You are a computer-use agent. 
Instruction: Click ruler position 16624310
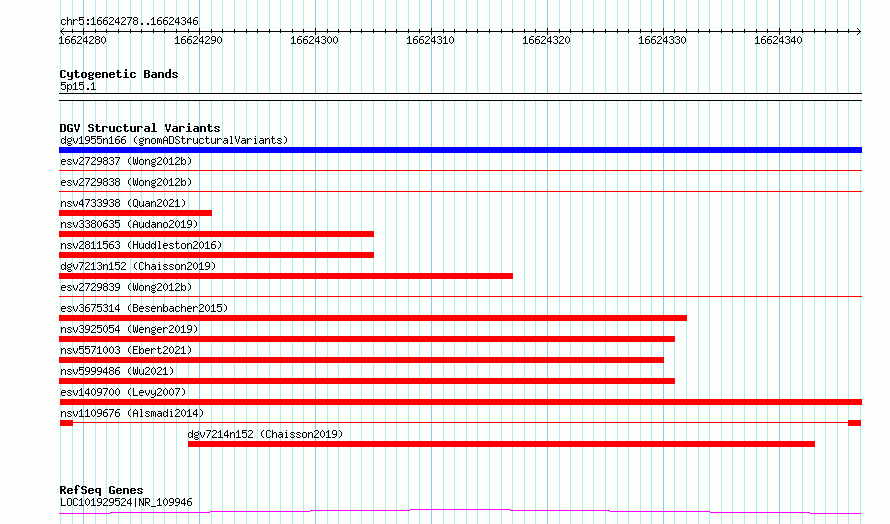[430, 40]
